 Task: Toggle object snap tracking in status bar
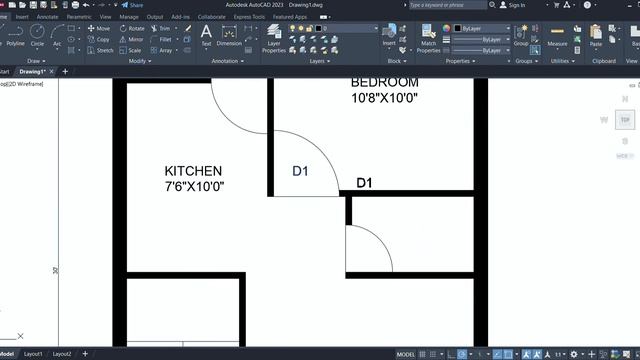coord(497,354)
